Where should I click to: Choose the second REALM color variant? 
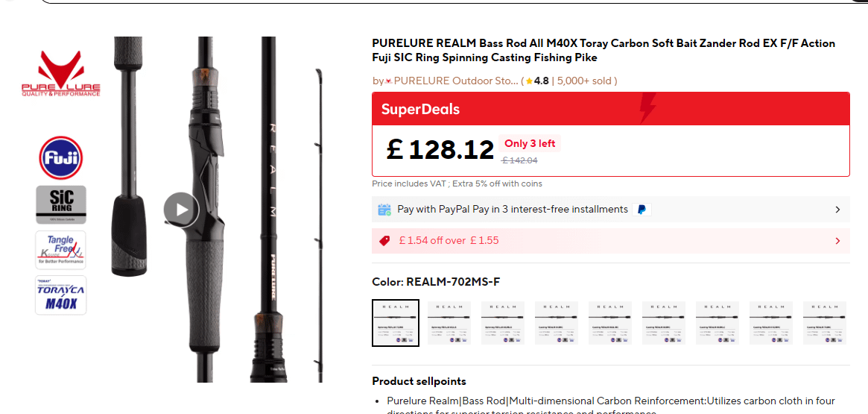pyautogui.click(x=449, y=323)
